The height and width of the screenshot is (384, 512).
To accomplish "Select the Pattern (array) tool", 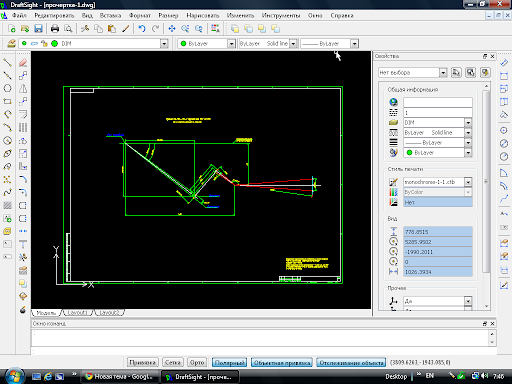I will point(23,127).
